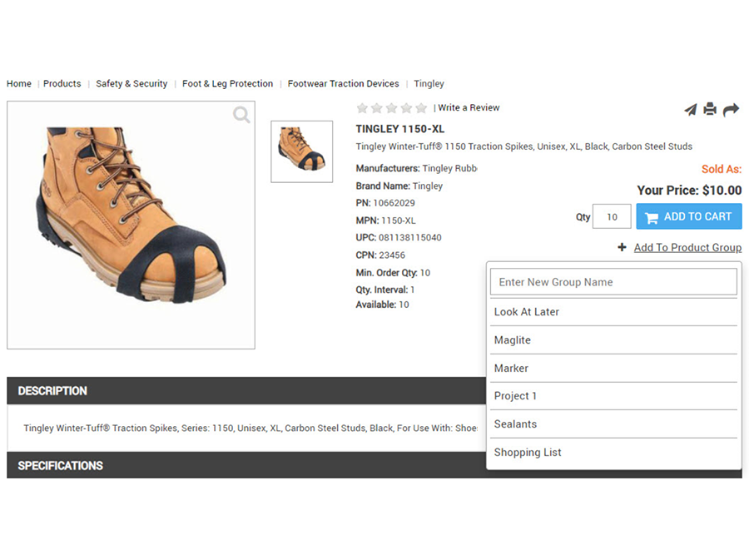
Task: Click the share arrow icon
Action: click(x=731, y=110)
